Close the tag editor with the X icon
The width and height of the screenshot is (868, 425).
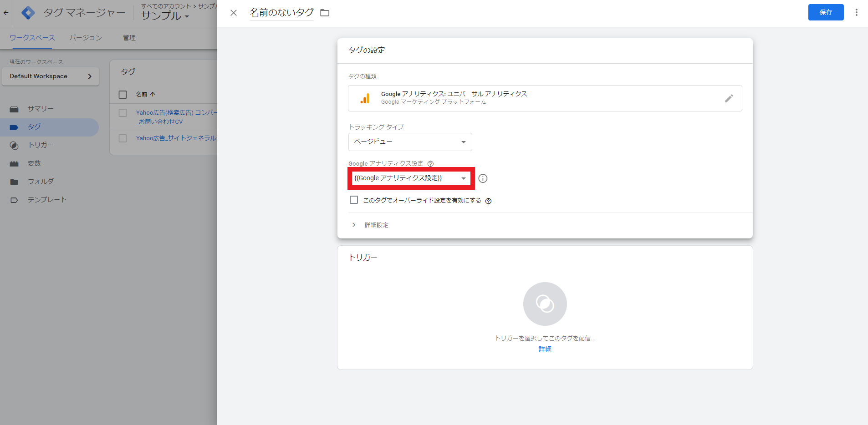[x=234, y=13]
